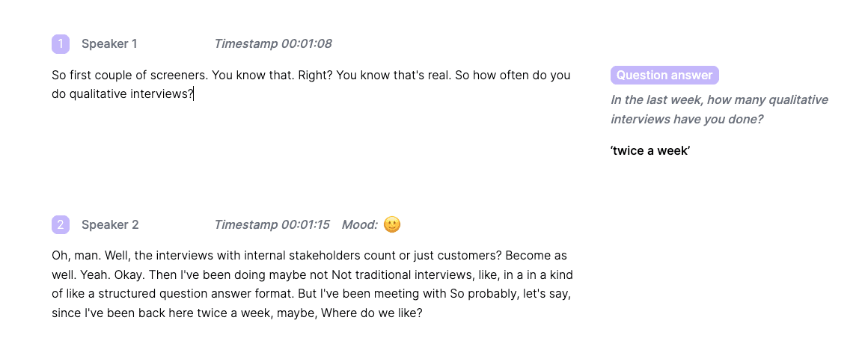
Task: Click "Oh, man." in Speaker 2's reply
Action: tap(71, 255)
